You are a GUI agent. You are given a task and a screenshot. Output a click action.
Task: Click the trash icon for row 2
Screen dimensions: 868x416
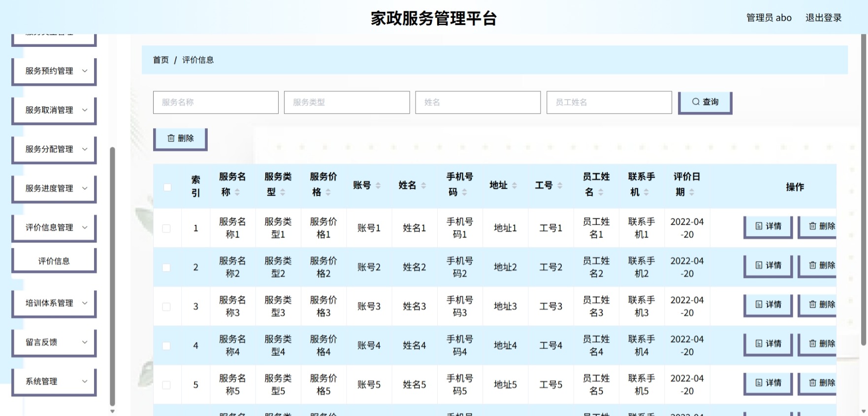coord(813,265)
